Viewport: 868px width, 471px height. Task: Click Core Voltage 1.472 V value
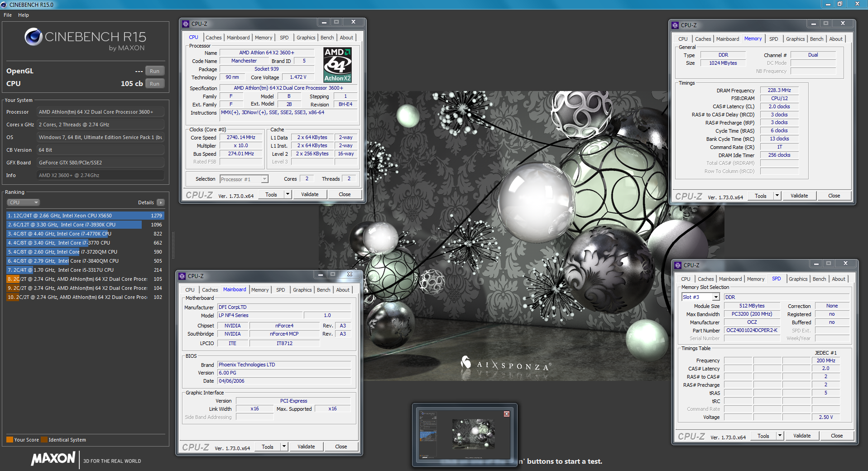click(298, 77)
